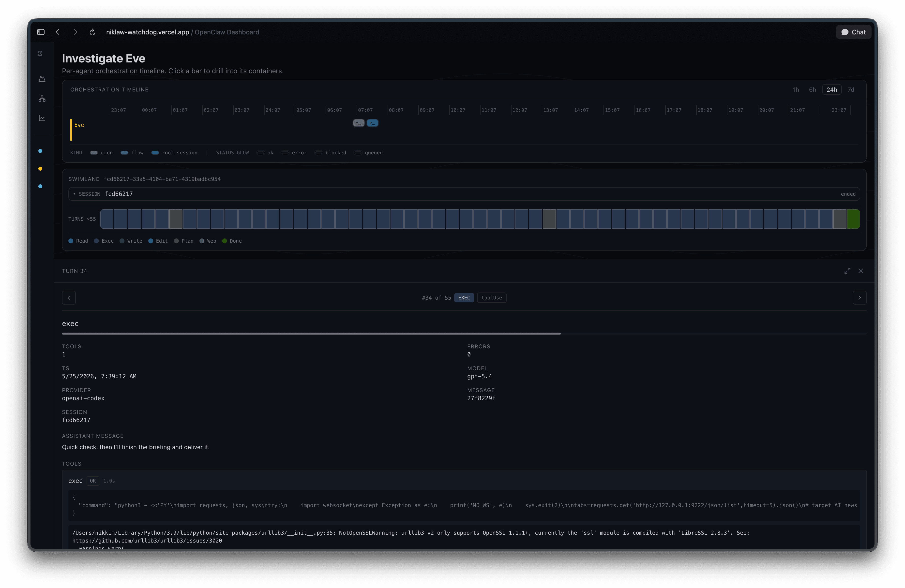This screenshot has width=905, height=588.
Task: Click the Plan legend entry
Action: tap(184, 241)
